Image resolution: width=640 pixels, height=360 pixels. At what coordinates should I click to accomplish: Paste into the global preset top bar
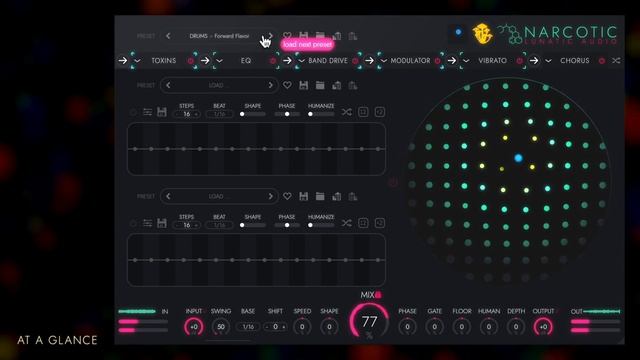tap(353, 36)
